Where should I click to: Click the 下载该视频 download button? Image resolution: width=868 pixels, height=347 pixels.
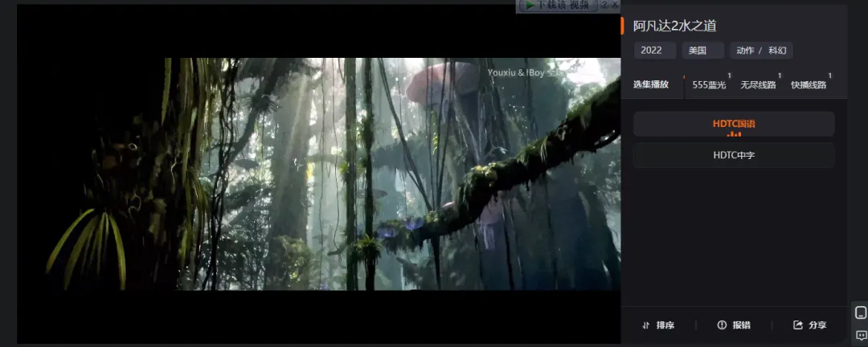pos(558,5)
